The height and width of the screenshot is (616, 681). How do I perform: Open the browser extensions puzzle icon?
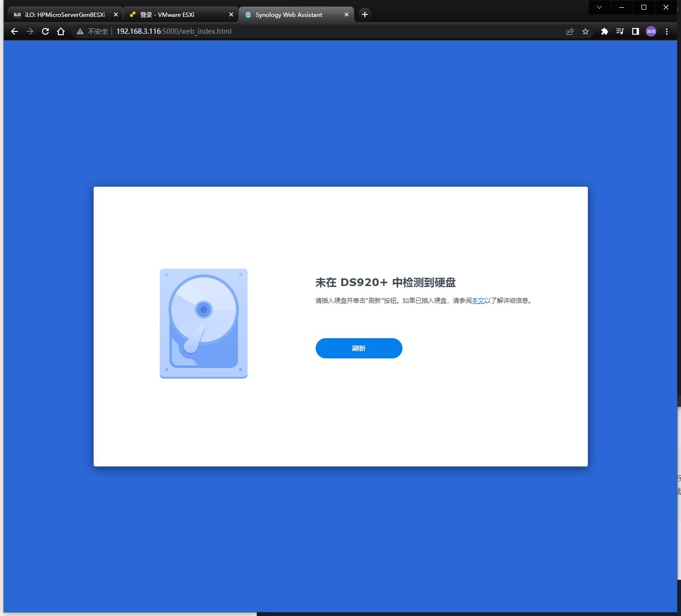coord(605,31)
